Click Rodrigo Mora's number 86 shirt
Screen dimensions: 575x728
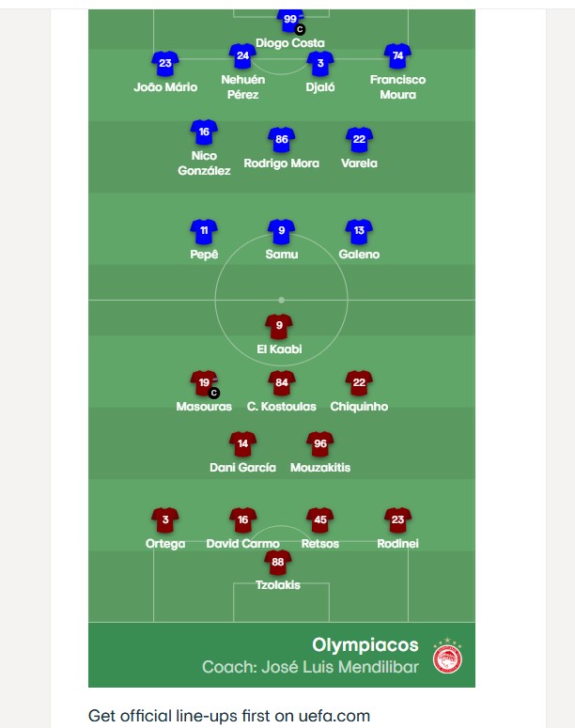click(281, 140)
